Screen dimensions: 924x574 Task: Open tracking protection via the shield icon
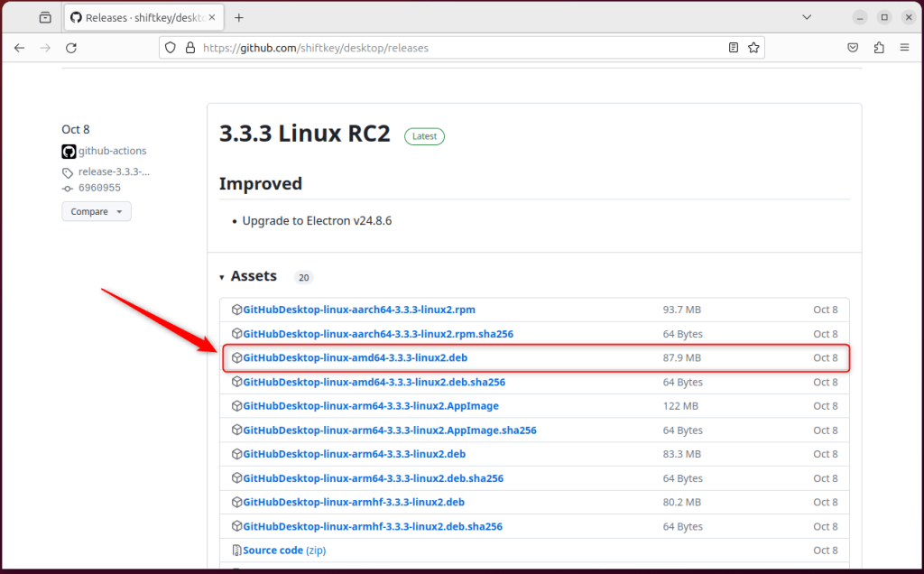(x=171, y=47)
